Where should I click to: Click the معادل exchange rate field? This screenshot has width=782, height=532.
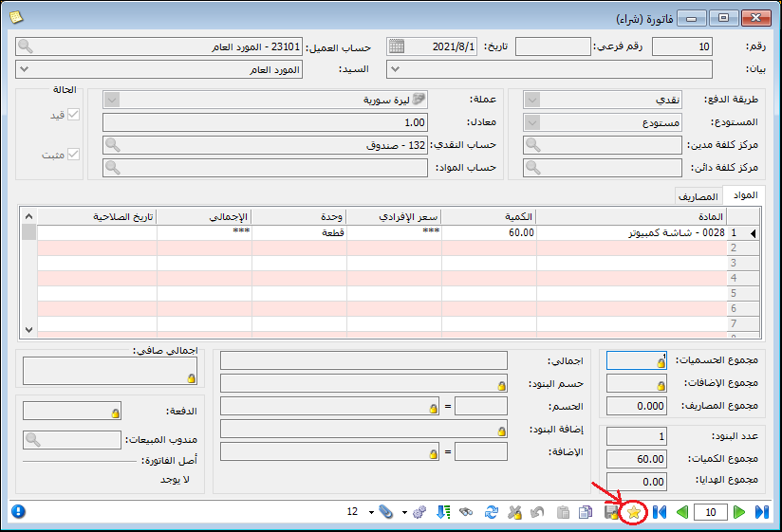[265, 122]
